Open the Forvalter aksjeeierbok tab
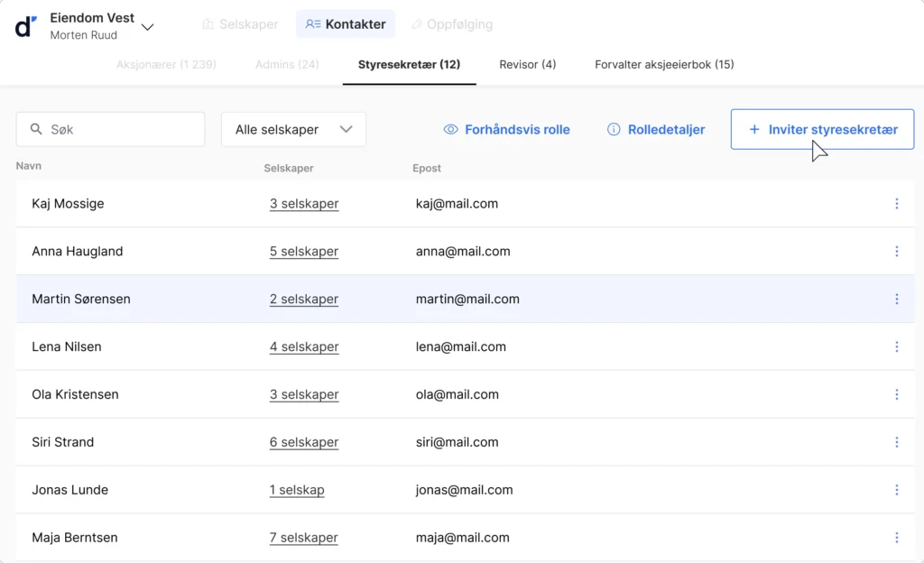 (664, 65)
